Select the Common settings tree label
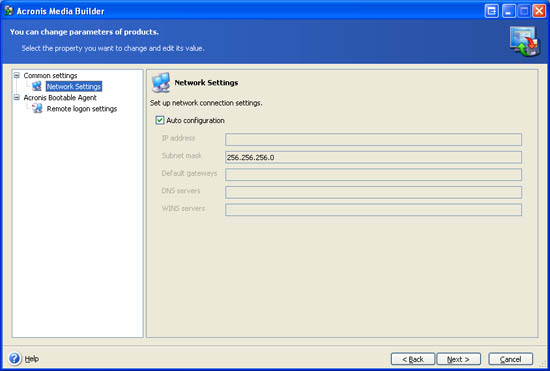550x371 pixels. [51, 75]
